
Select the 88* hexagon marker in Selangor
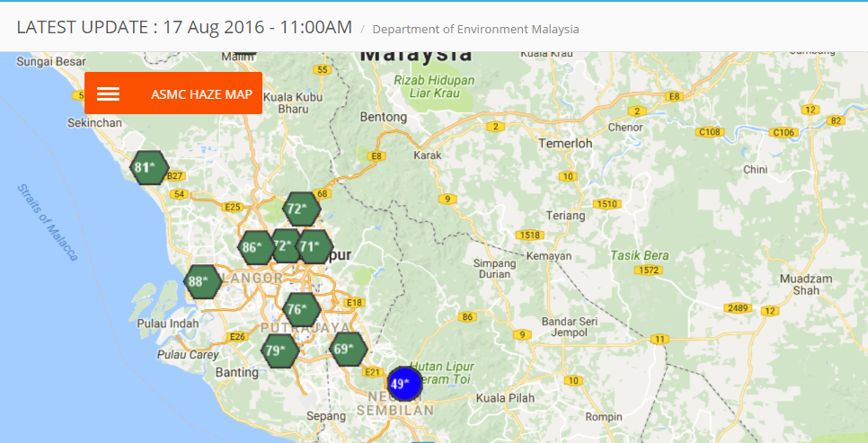(x=203, y=281)
